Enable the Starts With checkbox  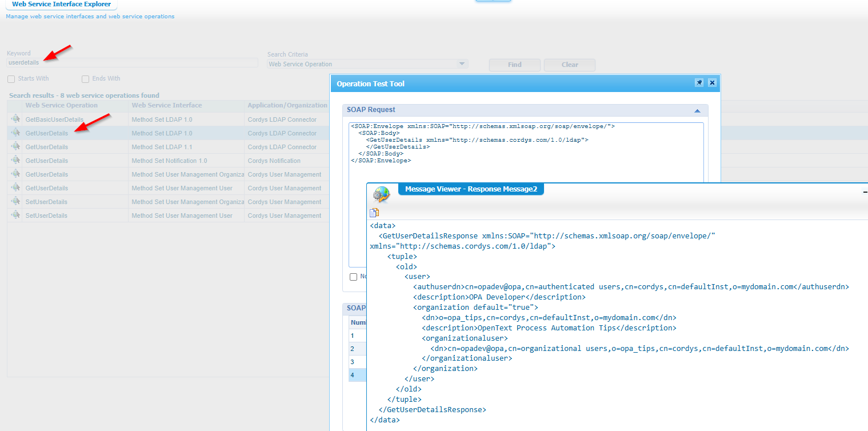pyautogui.click(x=11, y=79)
